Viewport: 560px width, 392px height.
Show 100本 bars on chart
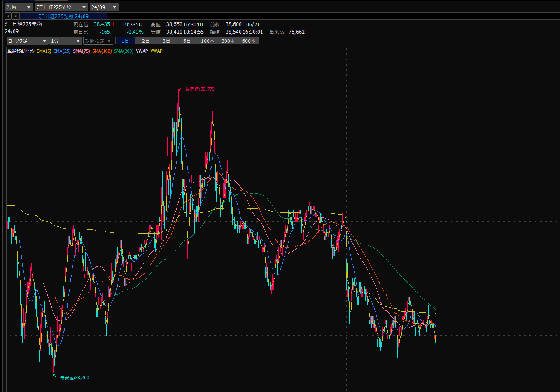point(208,41)
